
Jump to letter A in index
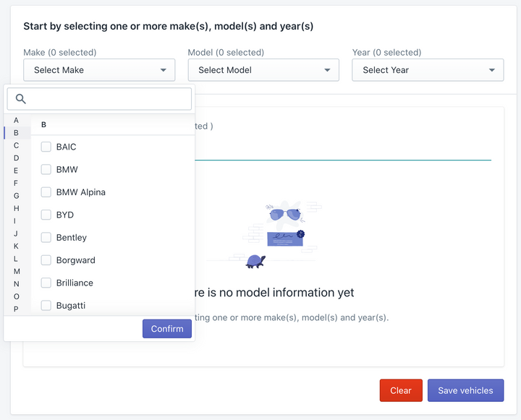(16, 120)
